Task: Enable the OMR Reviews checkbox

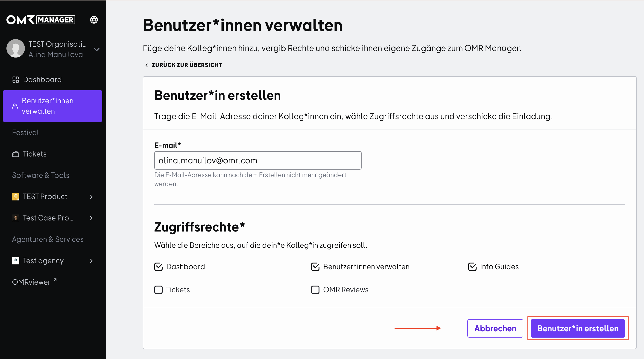Action: (315, 290)
